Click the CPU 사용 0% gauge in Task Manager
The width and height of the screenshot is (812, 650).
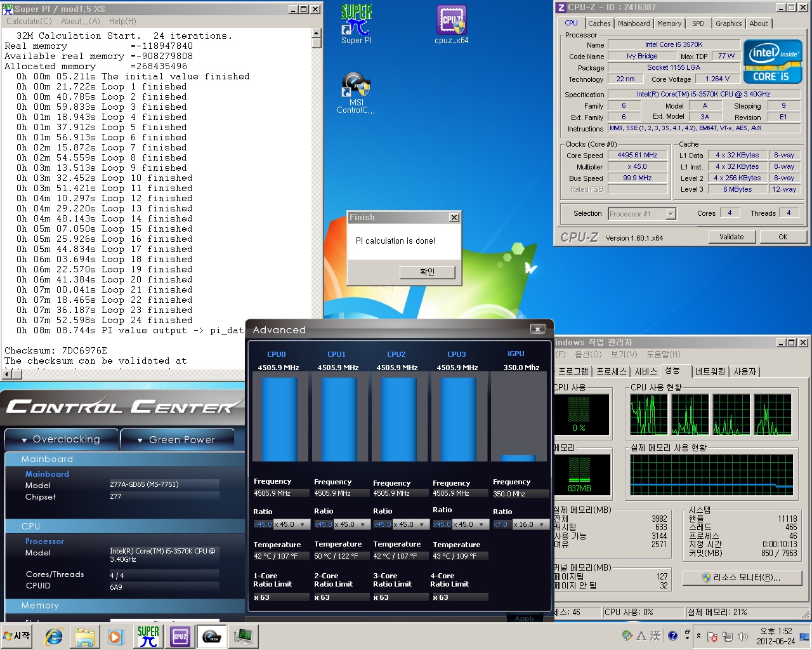581,414
